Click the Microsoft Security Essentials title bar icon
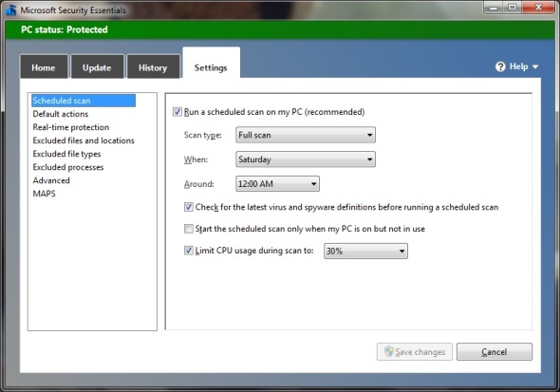The width and height of the screenshot is (560, 392). click(11, 10)
